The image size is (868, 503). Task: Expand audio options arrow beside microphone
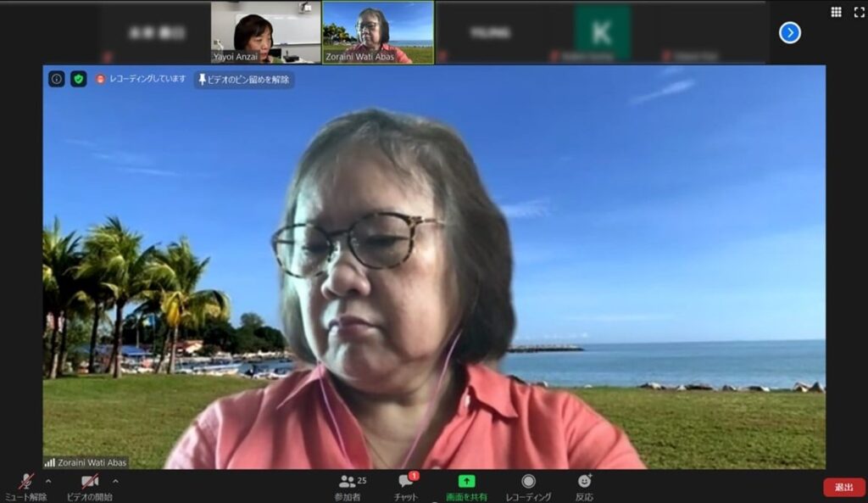pyautogui.click(x=48, y=481)
